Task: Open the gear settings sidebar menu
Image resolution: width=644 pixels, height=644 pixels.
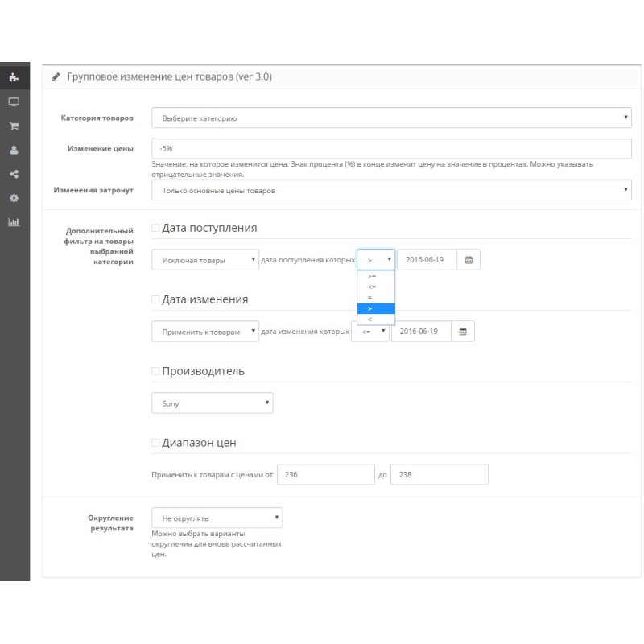Action: tap(14, 198)
